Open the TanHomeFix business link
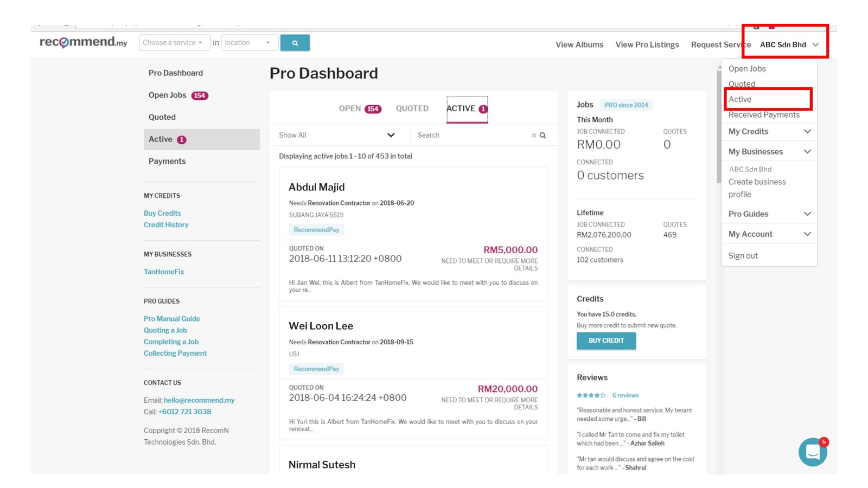Viewport: 868px width, 488px height. point(164,272)
